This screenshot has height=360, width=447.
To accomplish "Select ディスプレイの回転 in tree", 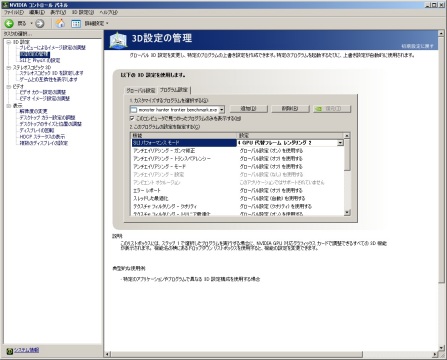I will pos(37,130).
